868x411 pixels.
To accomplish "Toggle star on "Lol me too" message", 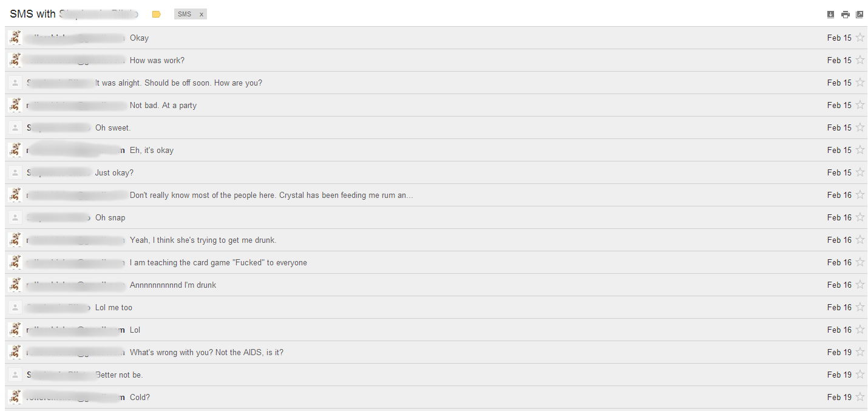I will point(860,307).
